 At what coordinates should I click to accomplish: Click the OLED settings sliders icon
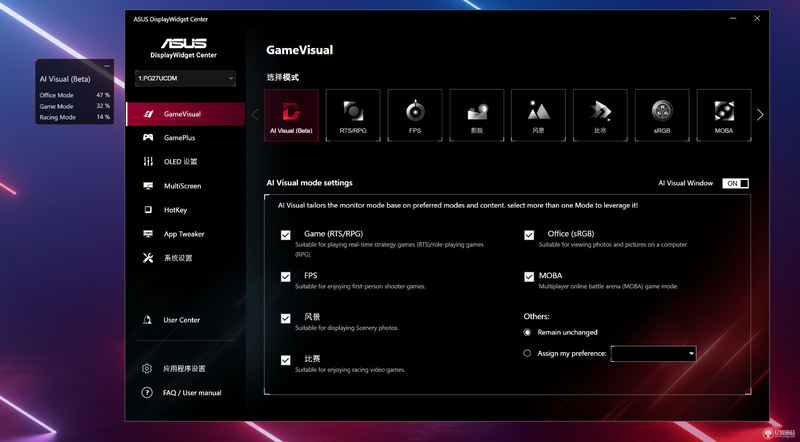pyautogui.click(x=148, y=161)
